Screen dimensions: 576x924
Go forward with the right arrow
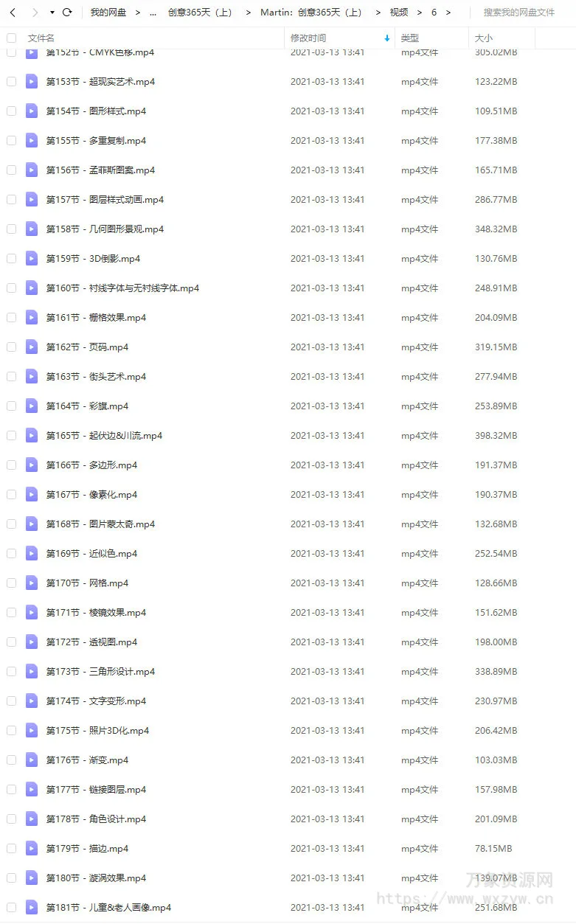click(x=35, y=13)
